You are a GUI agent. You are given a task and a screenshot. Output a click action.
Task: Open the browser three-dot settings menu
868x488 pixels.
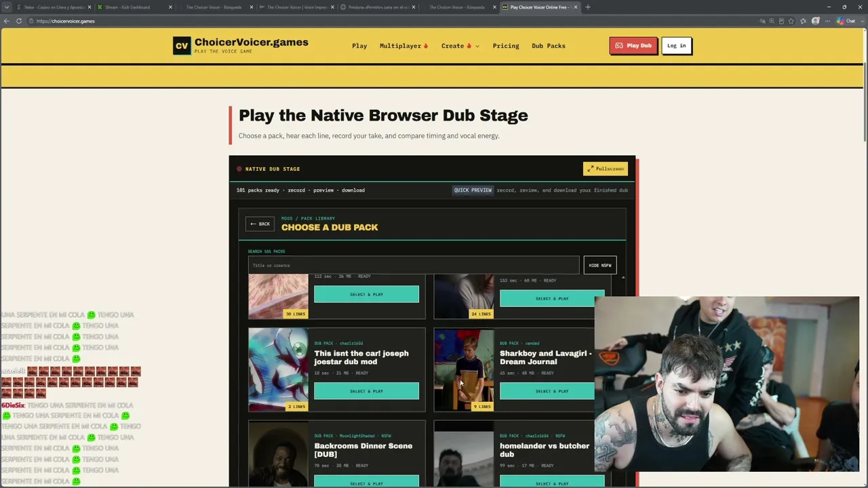click(827, 21)
